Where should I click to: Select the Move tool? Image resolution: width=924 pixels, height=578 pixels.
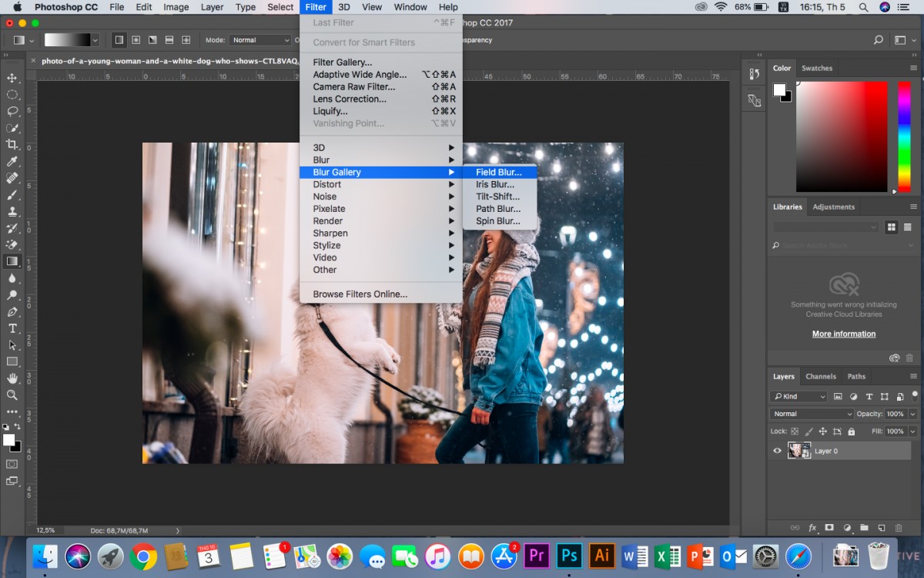tap(12, 78)
